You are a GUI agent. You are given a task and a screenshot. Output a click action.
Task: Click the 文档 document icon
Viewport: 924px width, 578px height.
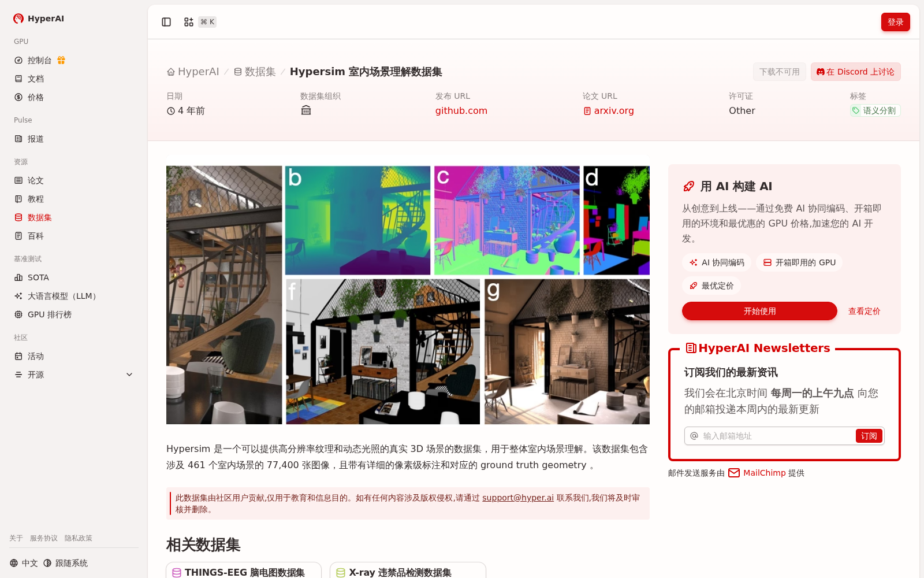coord(18,79)
